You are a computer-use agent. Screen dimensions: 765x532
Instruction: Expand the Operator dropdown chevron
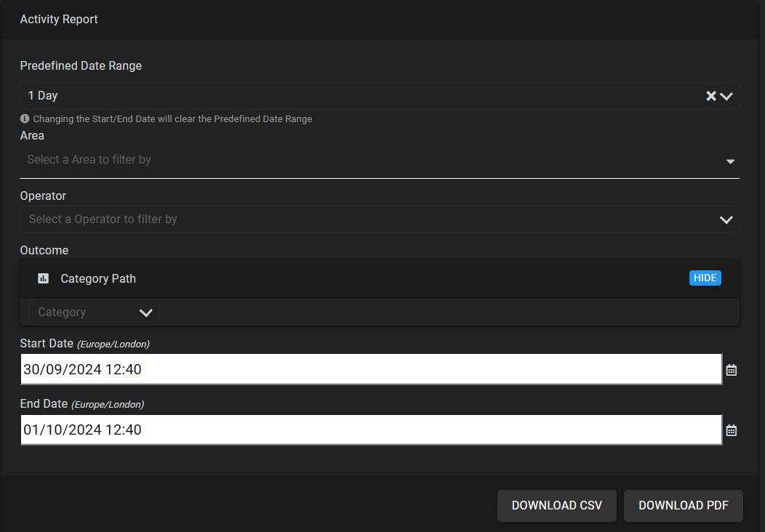point(726,219)
